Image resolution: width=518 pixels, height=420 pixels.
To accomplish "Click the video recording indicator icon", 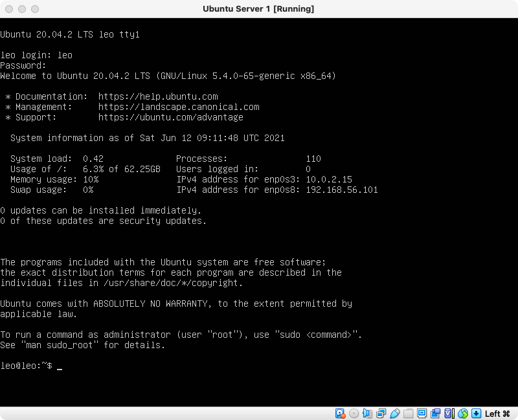I will pyautogui.click(x=435, y=414).
